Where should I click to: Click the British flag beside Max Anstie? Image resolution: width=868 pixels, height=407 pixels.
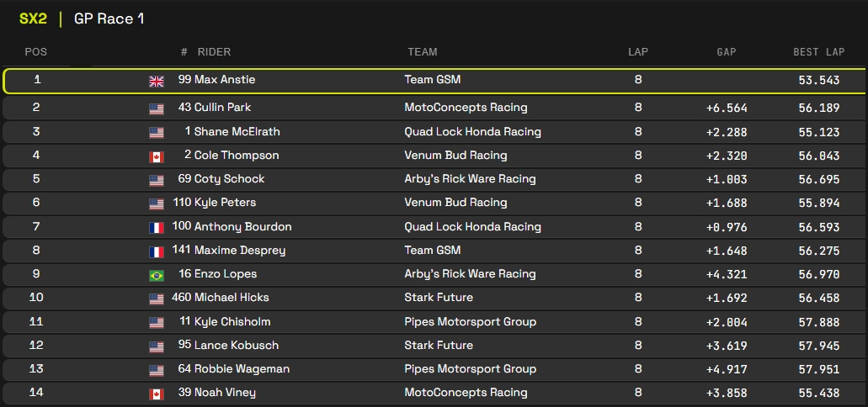157,81
